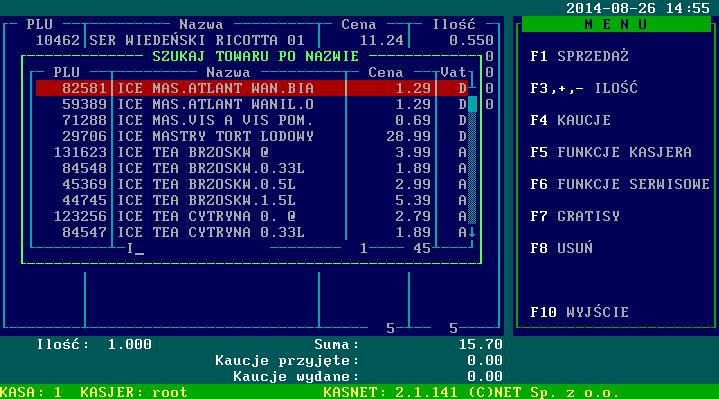The height and width of the screenshot is (399, 719).
Task: Click Kaucje wydane value 0.00
Action: pyautogui.click(x=485, y=376)
